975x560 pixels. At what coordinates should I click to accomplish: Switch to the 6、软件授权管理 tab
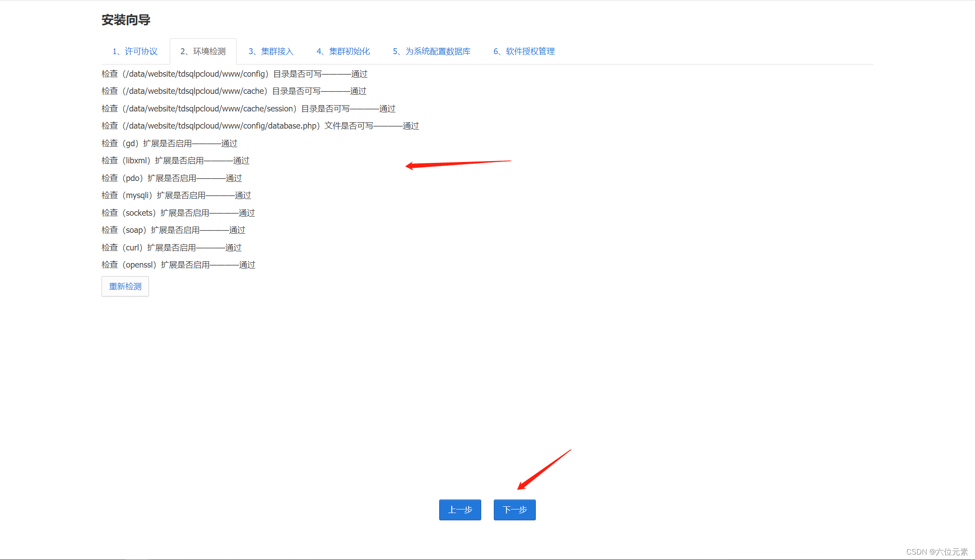tap(524, 51)
